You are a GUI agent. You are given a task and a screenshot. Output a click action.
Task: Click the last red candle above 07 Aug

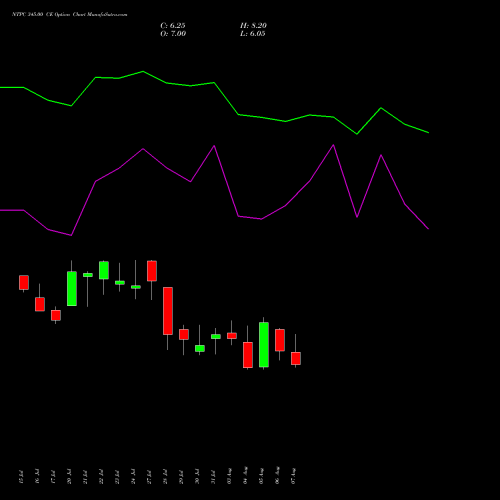point(296,358)
